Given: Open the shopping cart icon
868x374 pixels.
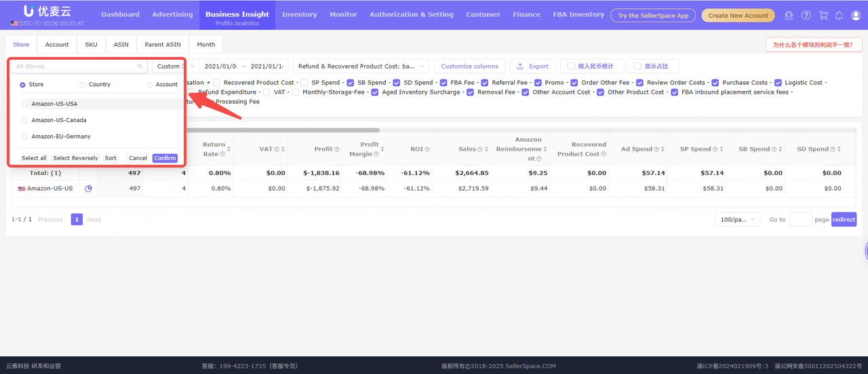Looking at the screenshot, I should tap(823, 15).
